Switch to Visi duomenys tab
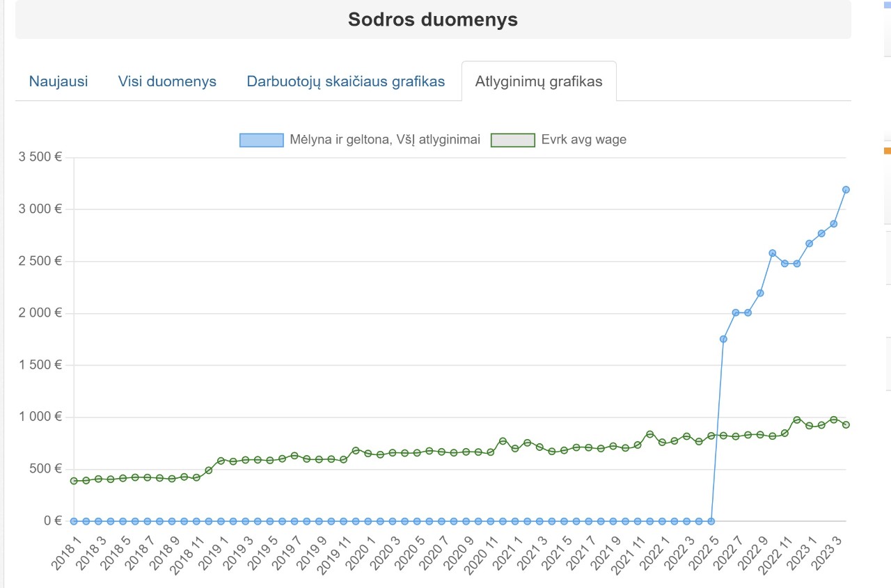The height and width of the screenshot is (588, 891). 167,81
